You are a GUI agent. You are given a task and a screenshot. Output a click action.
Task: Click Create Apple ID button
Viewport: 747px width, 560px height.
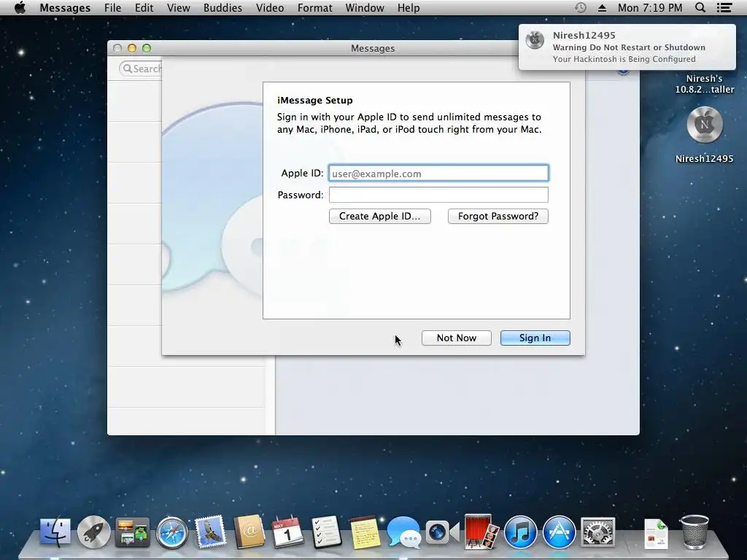[379, 216]
